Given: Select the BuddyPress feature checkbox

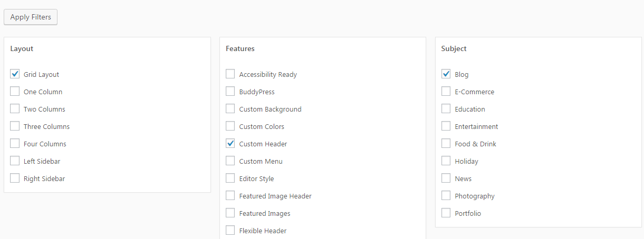Looking at the screenshot, I should point(230,91).
